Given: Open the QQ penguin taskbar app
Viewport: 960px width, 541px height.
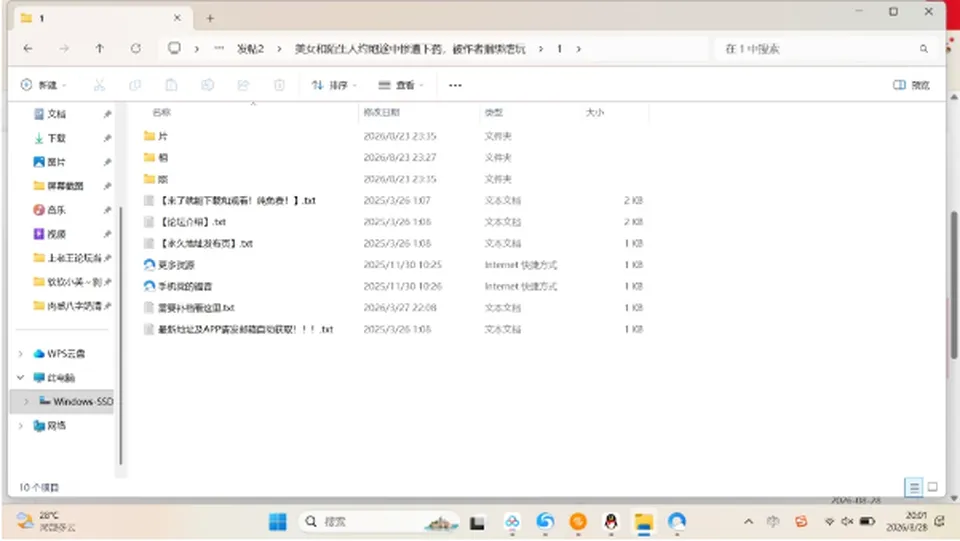Looking at the screenshot, I should coord(610,521).
